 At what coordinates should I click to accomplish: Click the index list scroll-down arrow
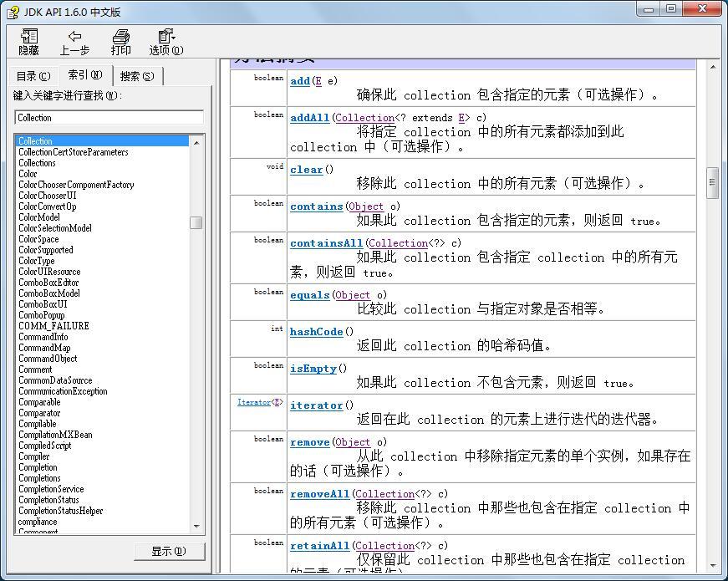coord(196,526)
